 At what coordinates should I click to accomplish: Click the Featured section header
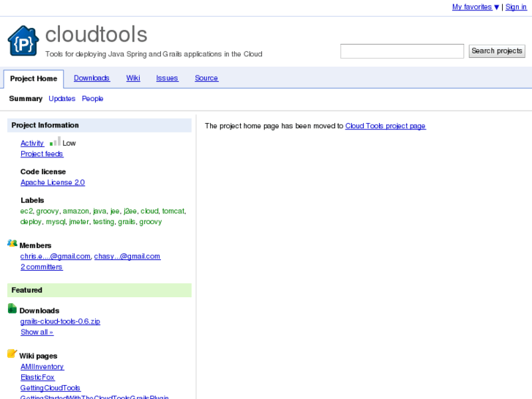100,291
